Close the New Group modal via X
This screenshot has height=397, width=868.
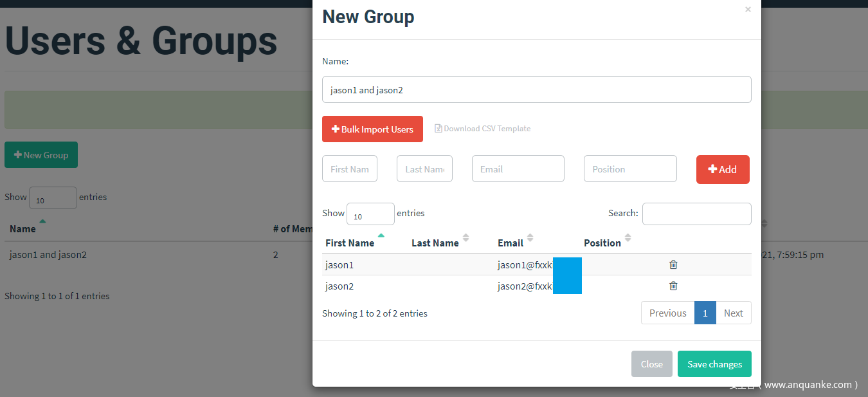click(x=748, y=10)
